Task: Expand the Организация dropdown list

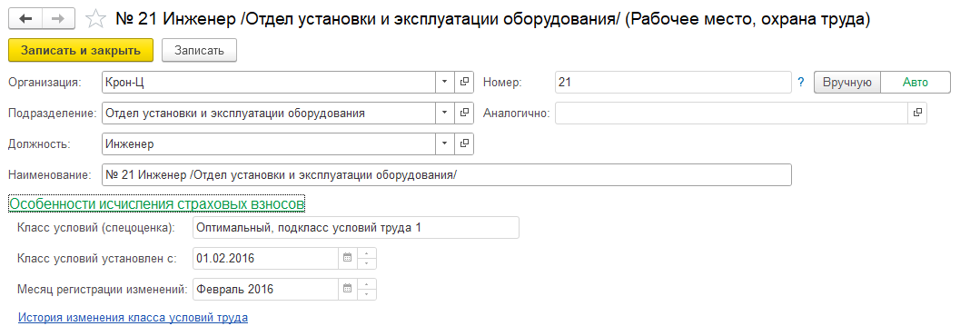Action: pyautogui.click(x=445, y=82)
